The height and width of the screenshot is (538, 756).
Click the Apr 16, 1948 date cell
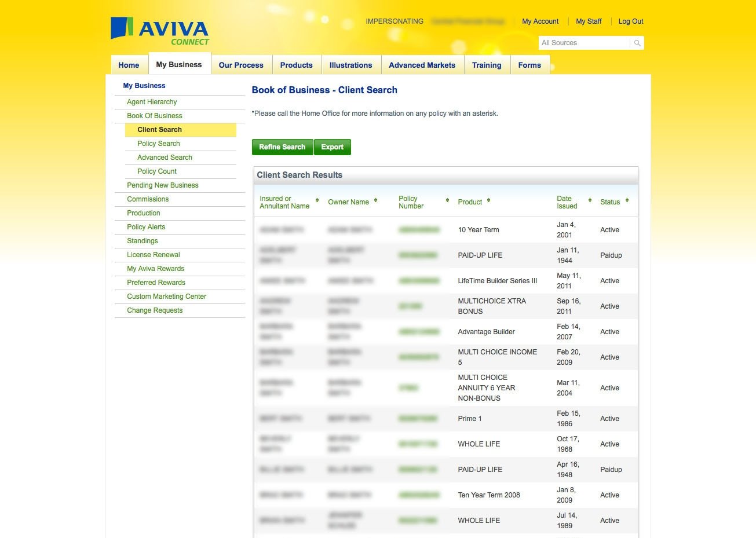coord(568,470)
